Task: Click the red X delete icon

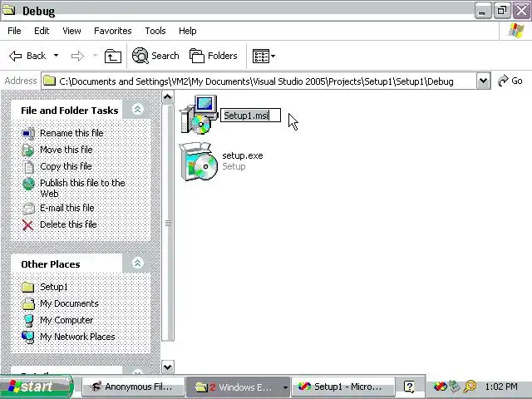Action: click(27, 225)
